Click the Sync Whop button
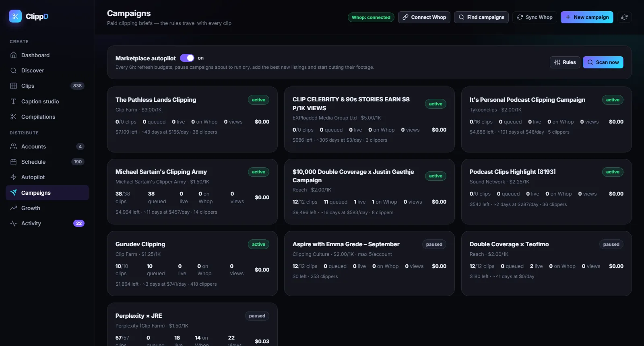644x346 pixels. pos(535,17)
